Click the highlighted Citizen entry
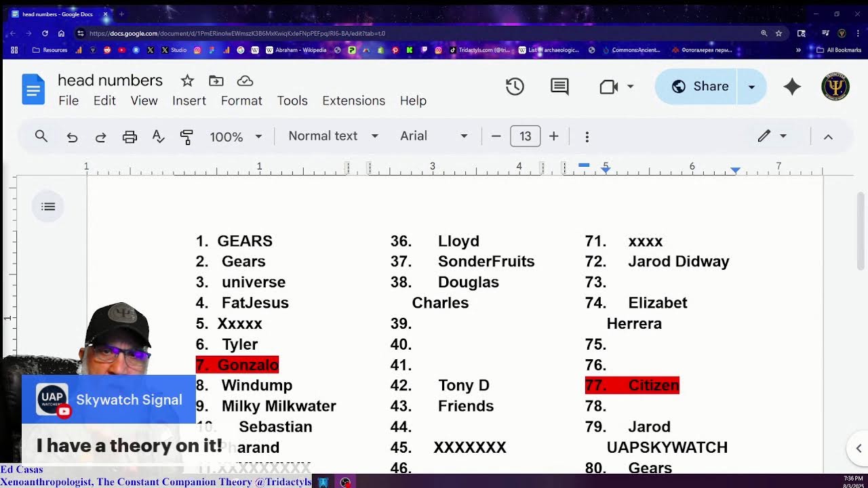This screenshot has width=868, height=488. 632,385
